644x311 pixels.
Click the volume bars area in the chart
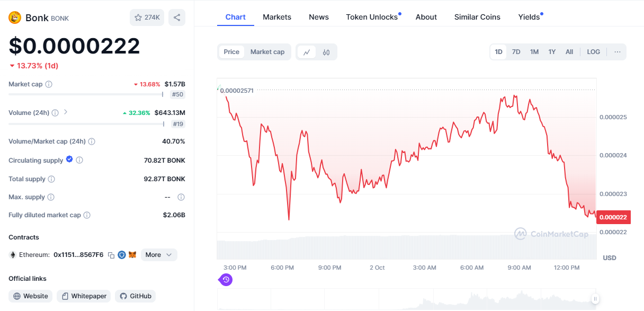click(x=406, y=246)
